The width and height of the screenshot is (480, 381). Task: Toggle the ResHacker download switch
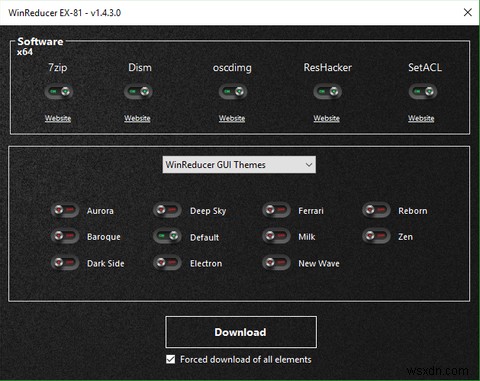click(x=327, y=91)
